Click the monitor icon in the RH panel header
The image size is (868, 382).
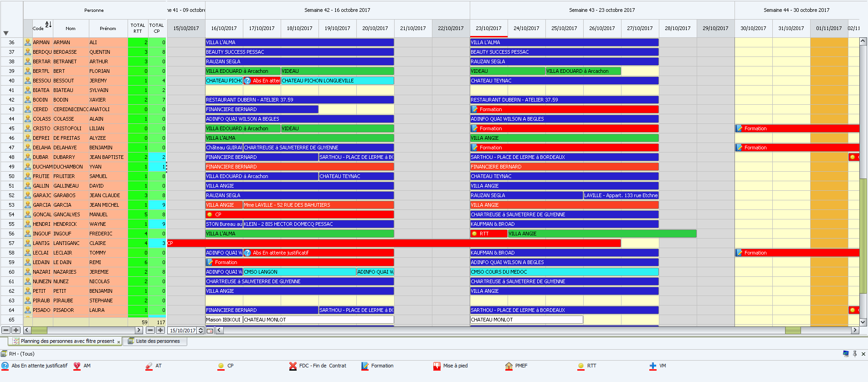pyautogui.click(x=846, y=354)
